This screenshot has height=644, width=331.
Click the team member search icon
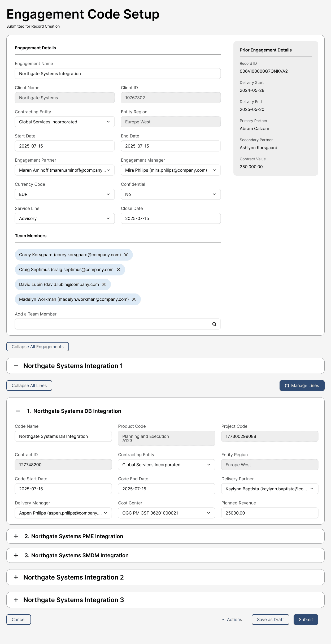point(214,324)
